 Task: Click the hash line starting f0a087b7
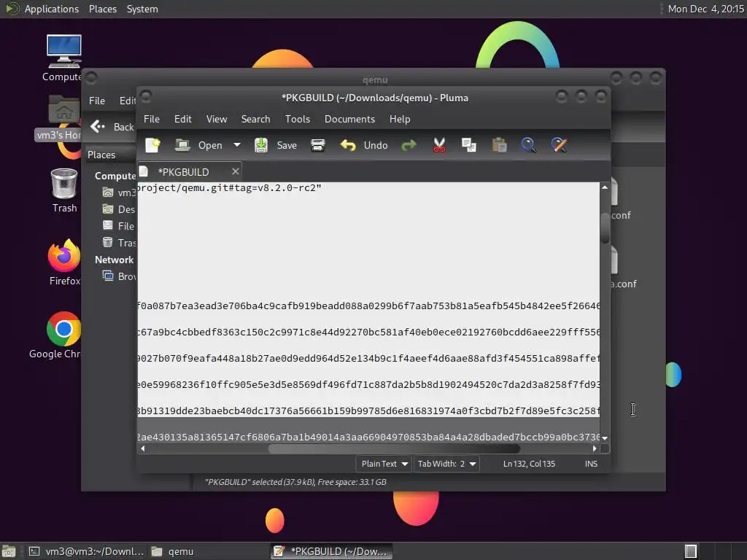click(x=368, y=306)
